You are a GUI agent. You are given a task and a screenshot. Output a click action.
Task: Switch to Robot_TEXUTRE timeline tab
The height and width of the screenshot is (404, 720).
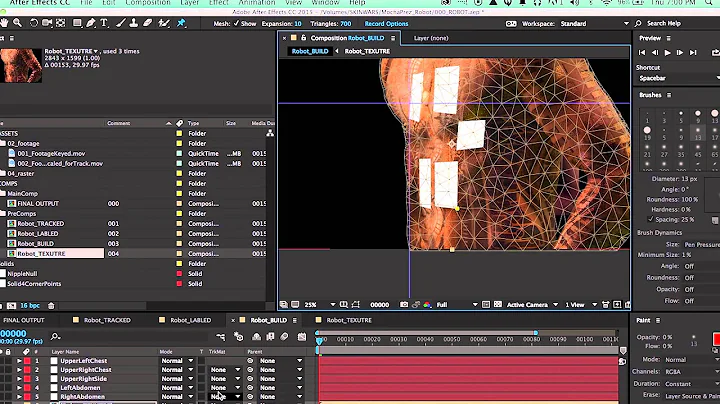349,320
